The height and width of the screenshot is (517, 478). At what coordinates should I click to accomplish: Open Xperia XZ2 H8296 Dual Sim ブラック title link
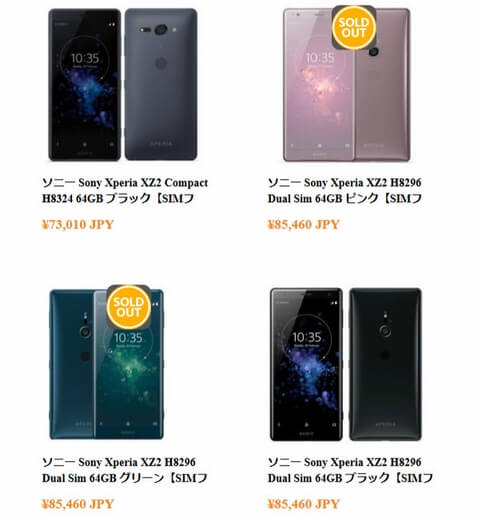pyautogui.click(x=350, y=470)
